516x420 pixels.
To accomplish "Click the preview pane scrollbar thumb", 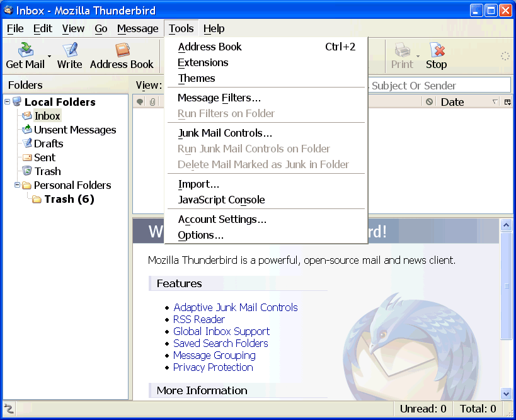I will (506, 285).
